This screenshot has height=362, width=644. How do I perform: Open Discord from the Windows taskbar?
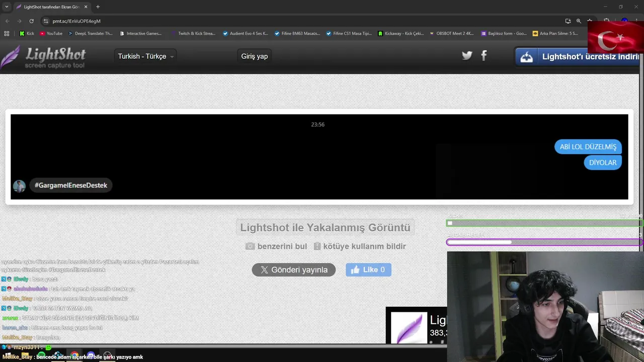click(x=91, y=356)
